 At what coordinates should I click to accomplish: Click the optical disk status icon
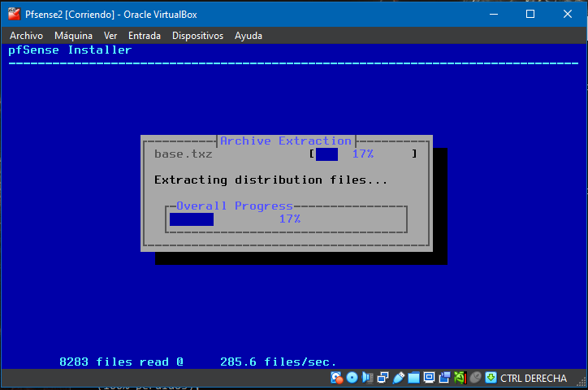352,378
